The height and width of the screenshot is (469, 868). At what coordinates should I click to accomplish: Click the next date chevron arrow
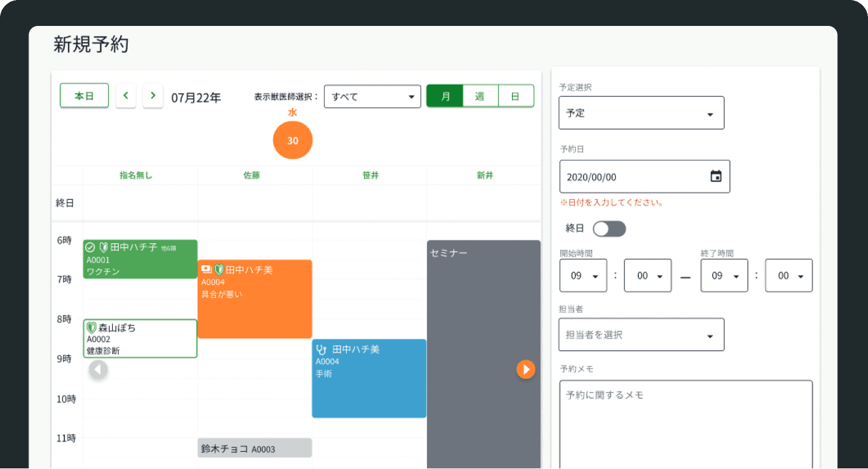point(153,96)
